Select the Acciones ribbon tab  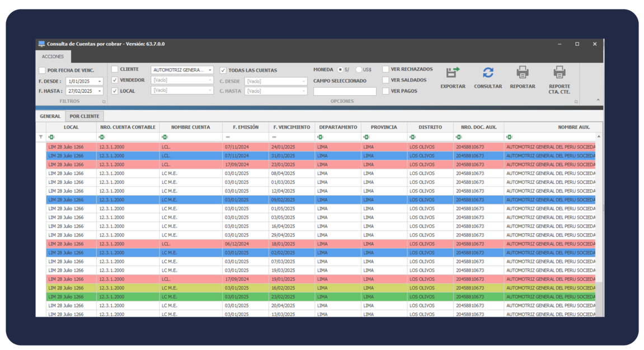coord(53,56)
